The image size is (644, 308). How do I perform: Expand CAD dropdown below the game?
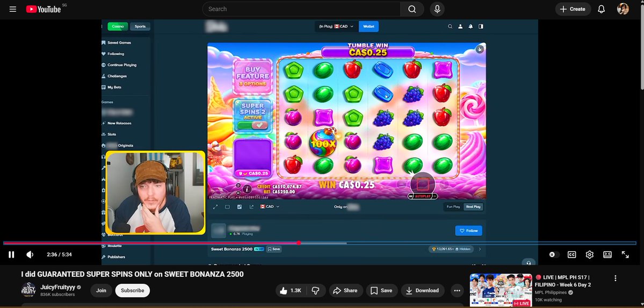[270, 207]
